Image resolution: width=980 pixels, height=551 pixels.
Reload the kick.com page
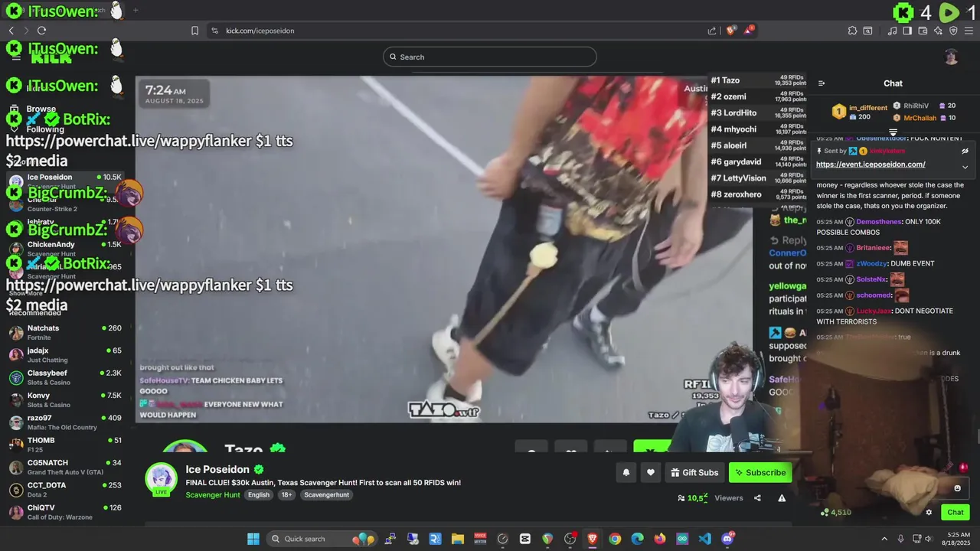[41, 31]
